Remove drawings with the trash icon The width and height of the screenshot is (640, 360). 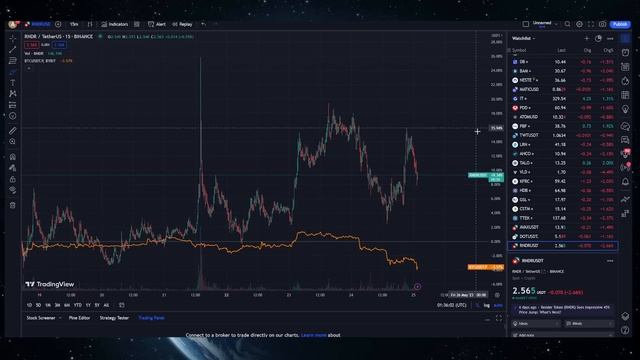pyautogui.click(x=13, y=205)
